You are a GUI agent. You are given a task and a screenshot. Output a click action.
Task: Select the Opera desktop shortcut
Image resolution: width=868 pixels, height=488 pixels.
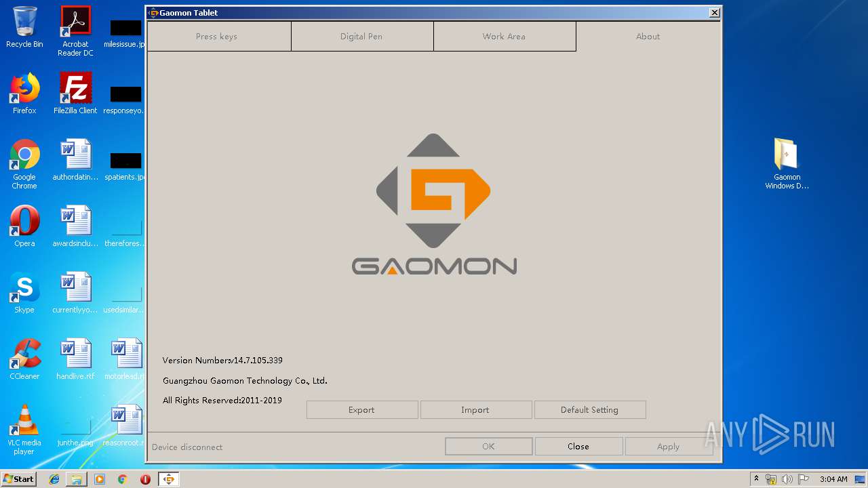(x=24, y=226)
